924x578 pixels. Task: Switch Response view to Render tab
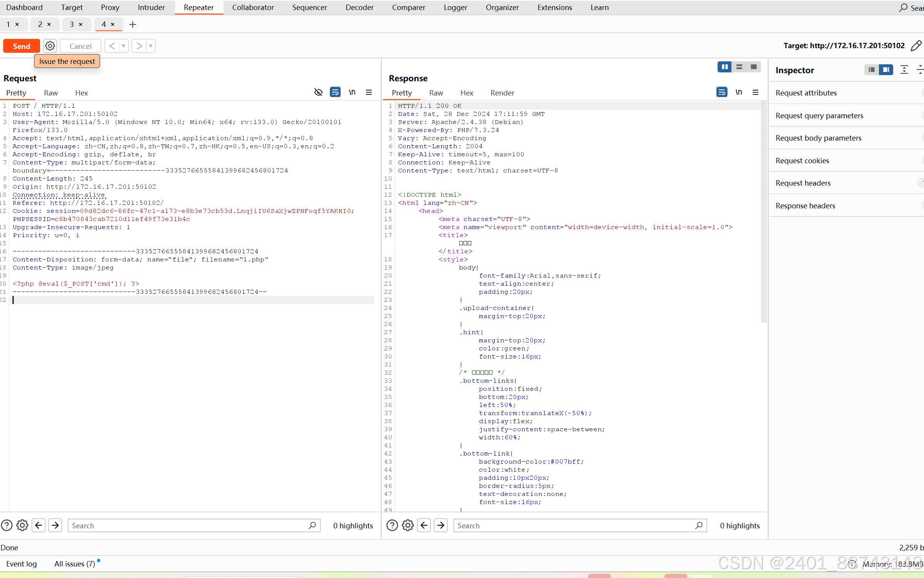click(502, 93)
